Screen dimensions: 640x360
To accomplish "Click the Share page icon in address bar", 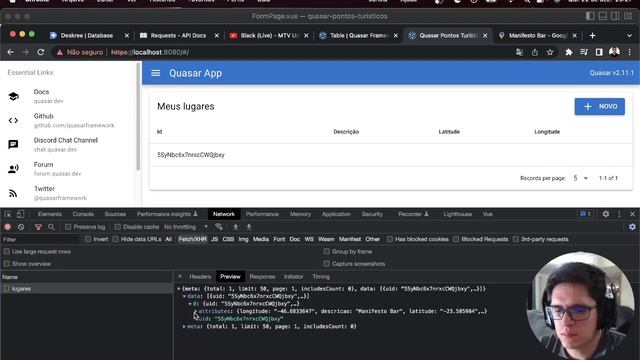I will click(x=535, y=52).
